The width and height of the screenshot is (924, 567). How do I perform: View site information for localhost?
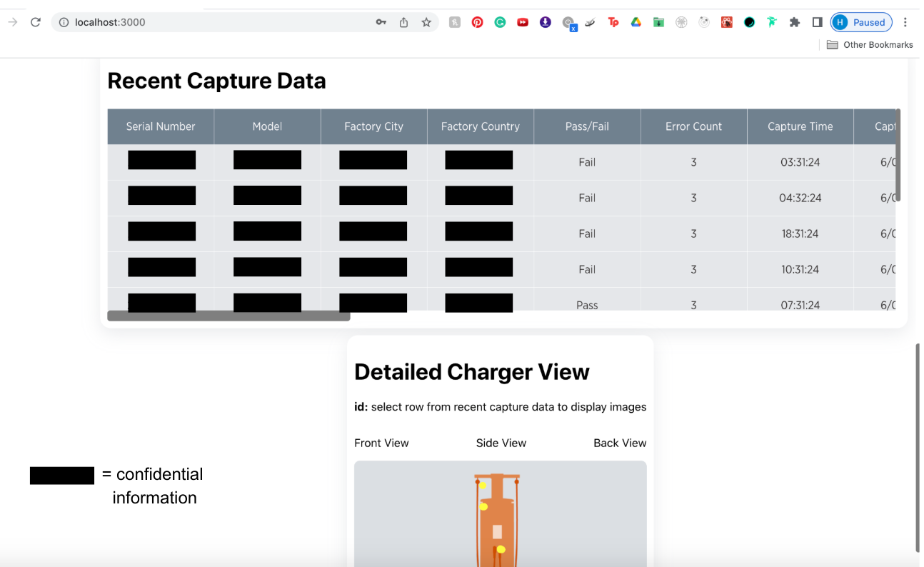(63, 22)
